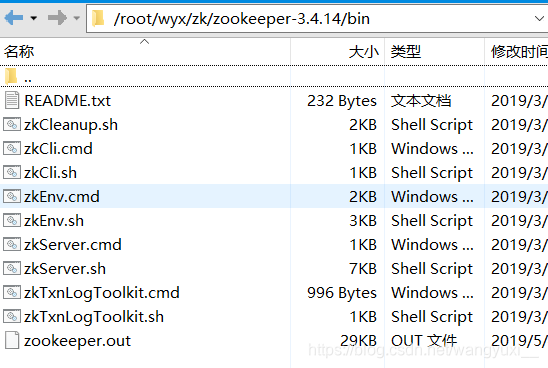Click the zkTxnLogToolkit.sh script icon

coord(12,316)
